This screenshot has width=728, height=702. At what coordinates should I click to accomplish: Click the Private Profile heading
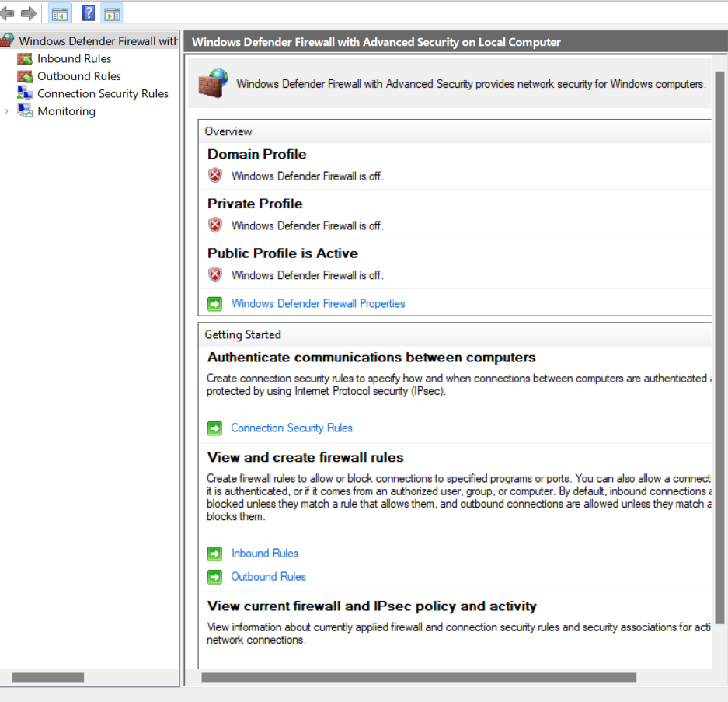(255, 204)
